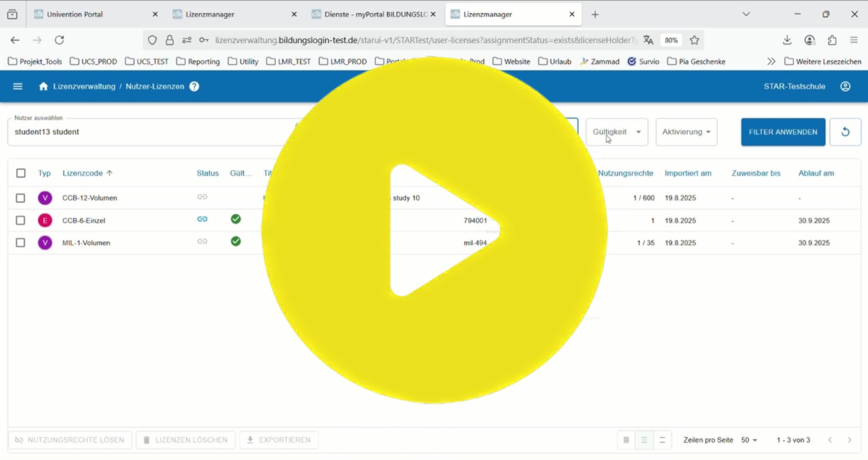Click the Nutzer auswählen input field

[148, 132]
